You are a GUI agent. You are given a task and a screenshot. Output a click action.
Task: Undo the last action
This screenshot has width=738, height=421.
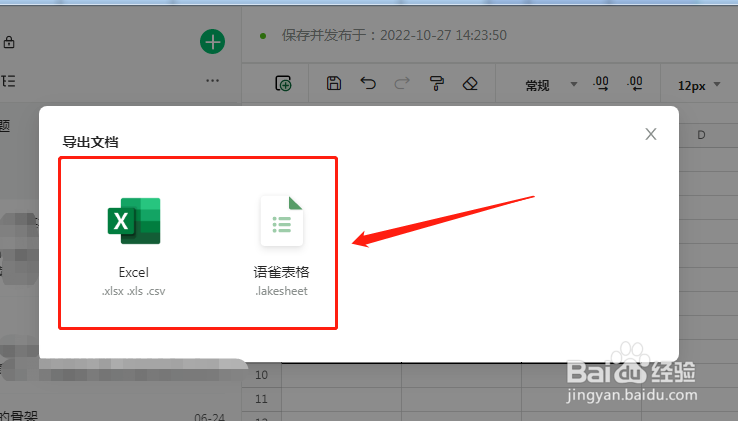coord(368,83)
